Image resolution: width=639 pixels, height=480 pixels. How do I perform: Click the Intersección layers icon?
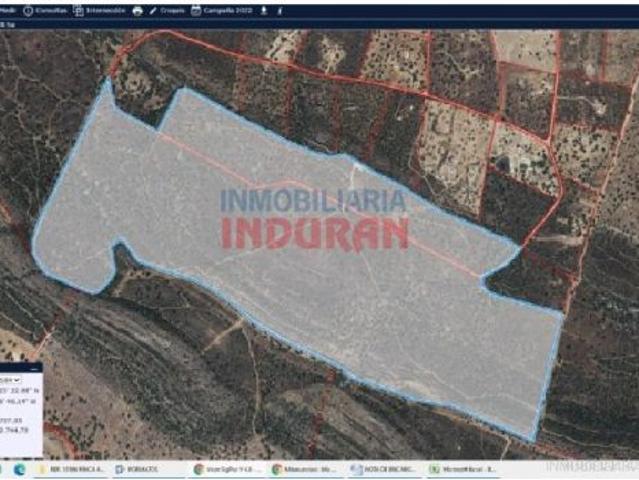(78, 11)
